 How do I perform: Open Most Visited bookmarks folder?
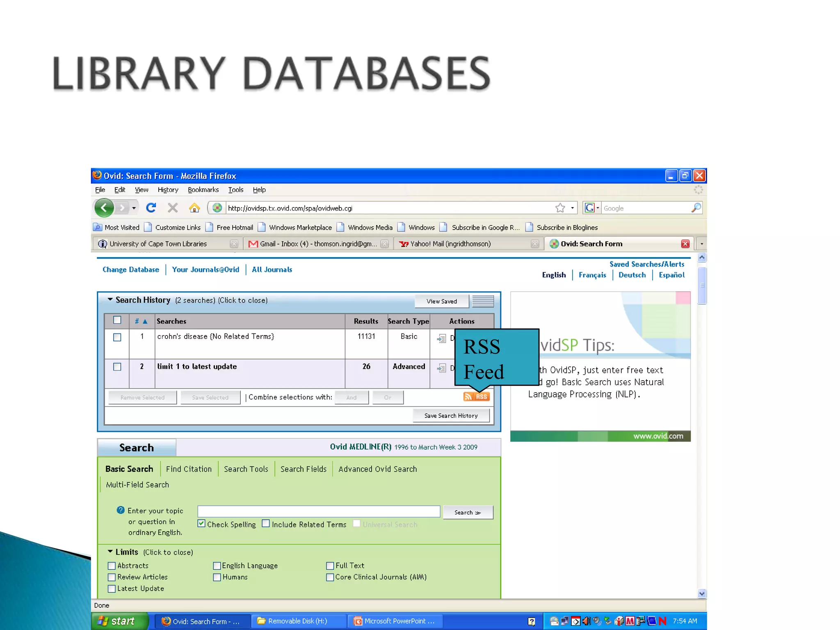pos(117,227)
